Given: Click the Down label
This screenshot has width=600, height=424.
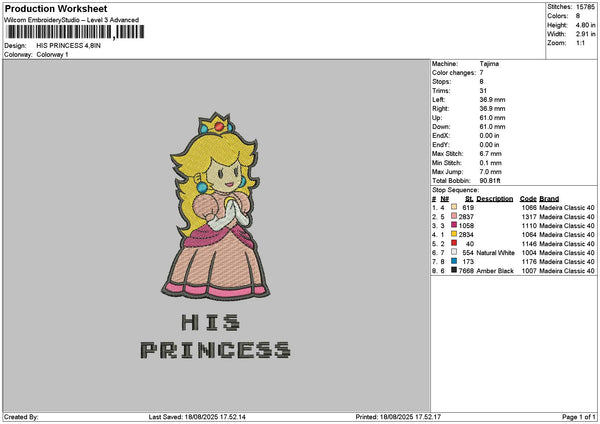Looking at the screenshot, I should pos(441,127).
